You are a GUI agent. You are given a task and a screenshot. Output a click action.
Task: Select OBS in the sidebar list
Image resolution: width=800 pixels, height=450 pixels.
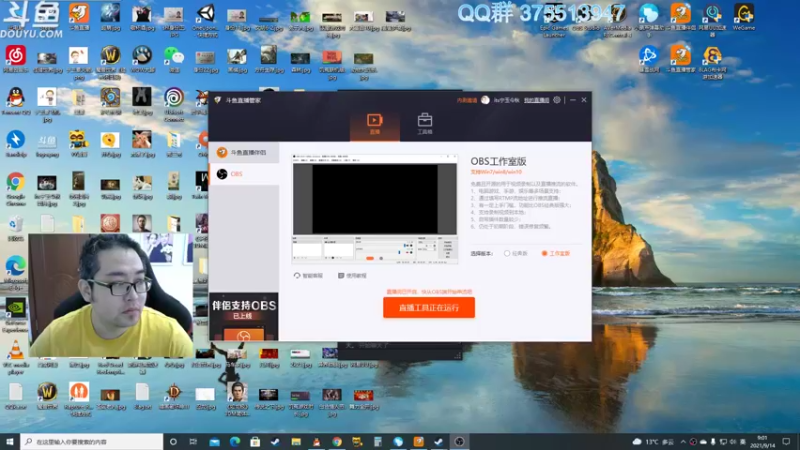point(244,174)
